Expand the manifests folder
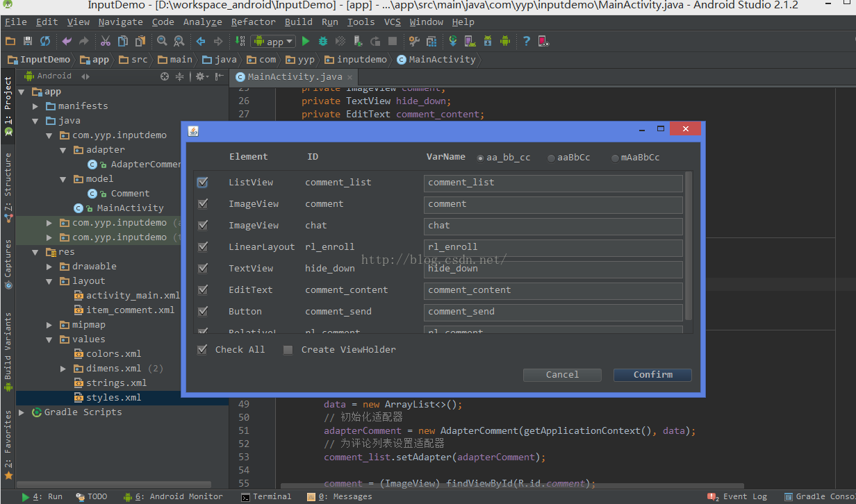The height and width of the screenshot is (504, 856). pos(36,106)
